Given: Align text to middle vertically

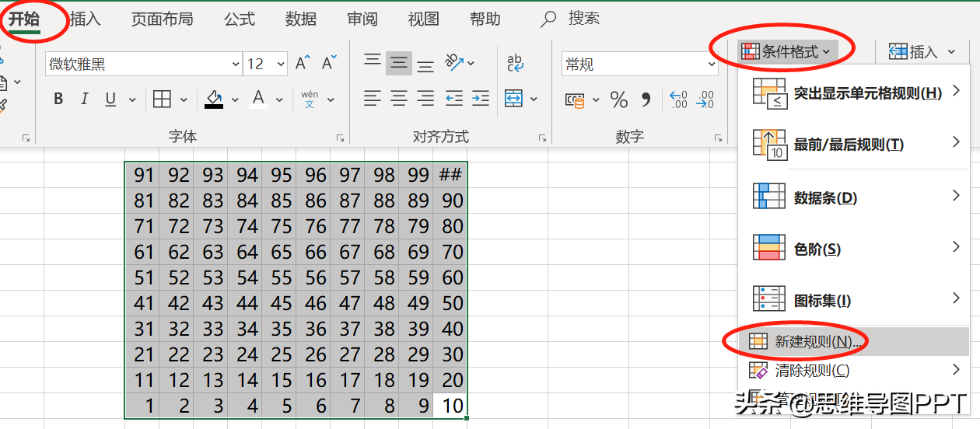Looking at the screenshot, I should click(x=399, y=63).
